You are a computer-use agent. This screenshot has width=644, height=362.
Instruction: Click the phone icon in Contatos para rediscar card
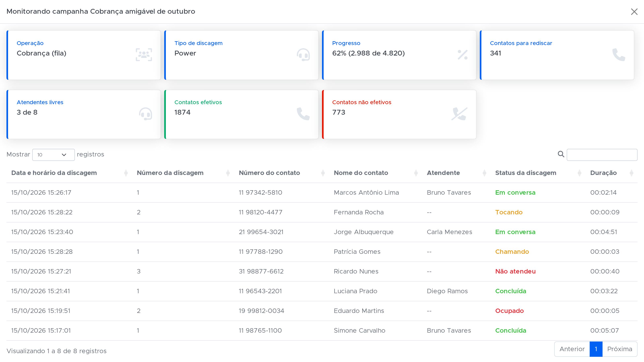pyautogui.click(x=619, y=55)
